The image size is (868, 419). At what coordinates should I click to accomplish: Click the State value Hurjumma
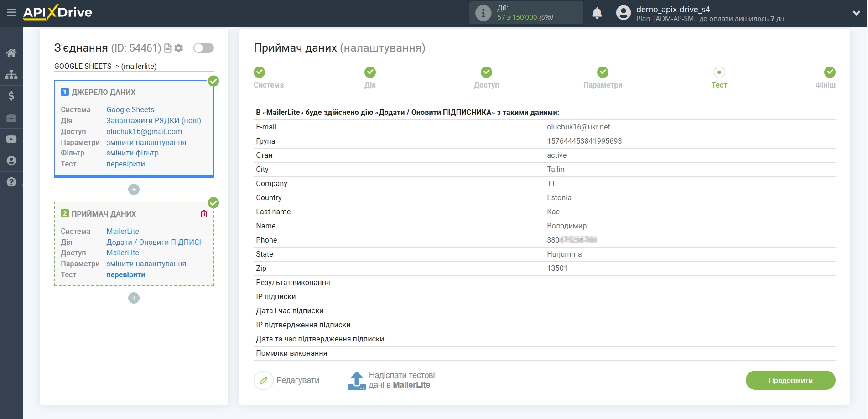(564, 254)
